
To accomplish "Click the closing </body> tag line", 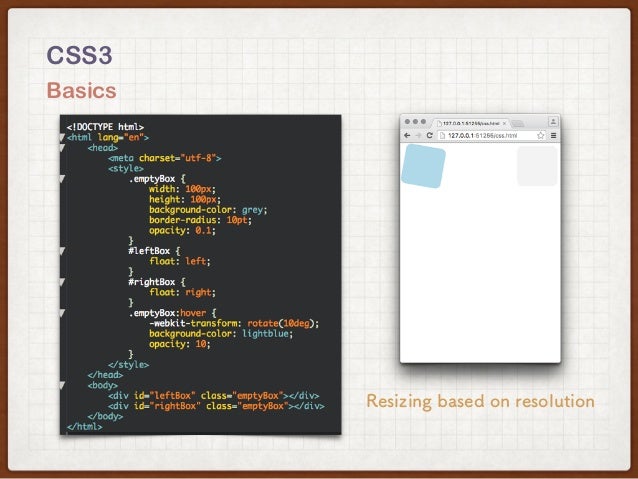I will (105, 416).
